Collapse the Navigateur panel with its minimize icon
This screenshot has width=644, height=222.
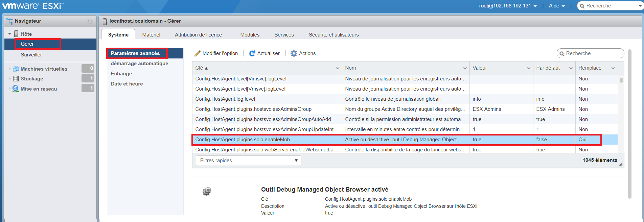(90, 21)
